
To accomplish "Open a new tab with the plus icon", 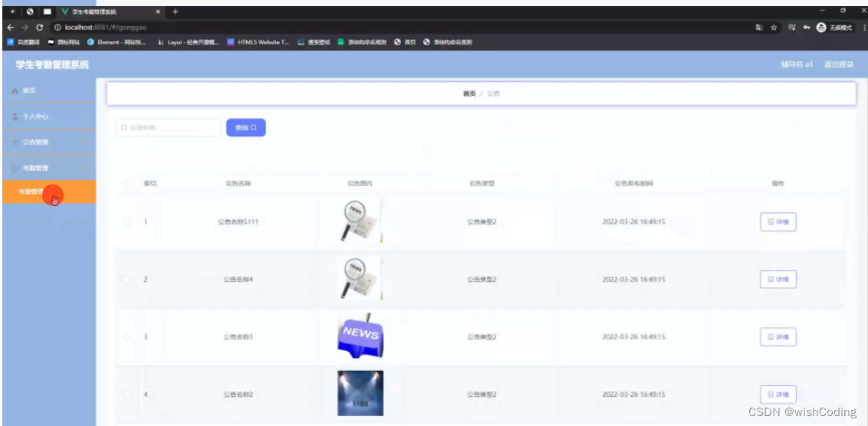I will [x=175, y=11].
